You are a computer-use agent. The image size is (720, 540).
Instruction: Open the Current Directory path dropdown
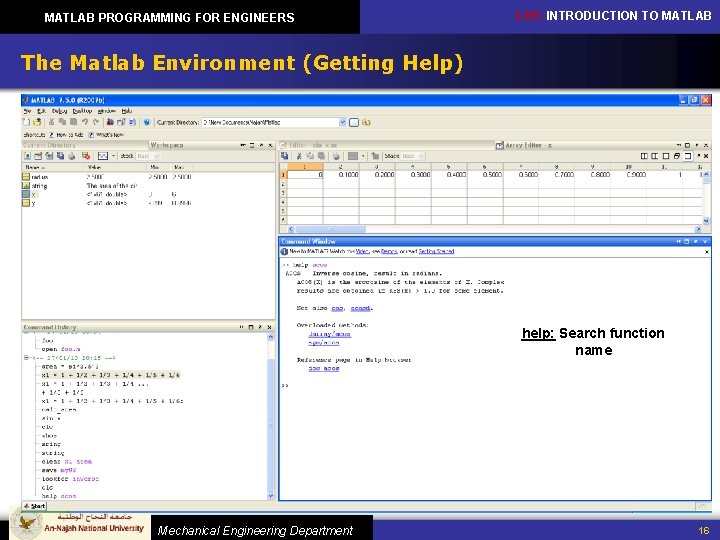tap(342, 122)
